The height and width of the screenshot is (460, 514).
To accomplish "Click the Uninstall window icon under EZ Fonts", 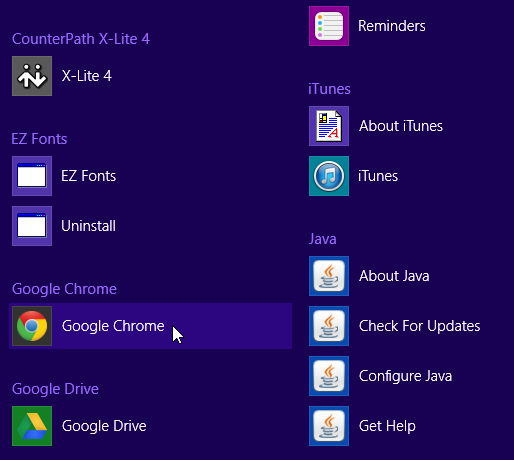I will tap(32, 226).
